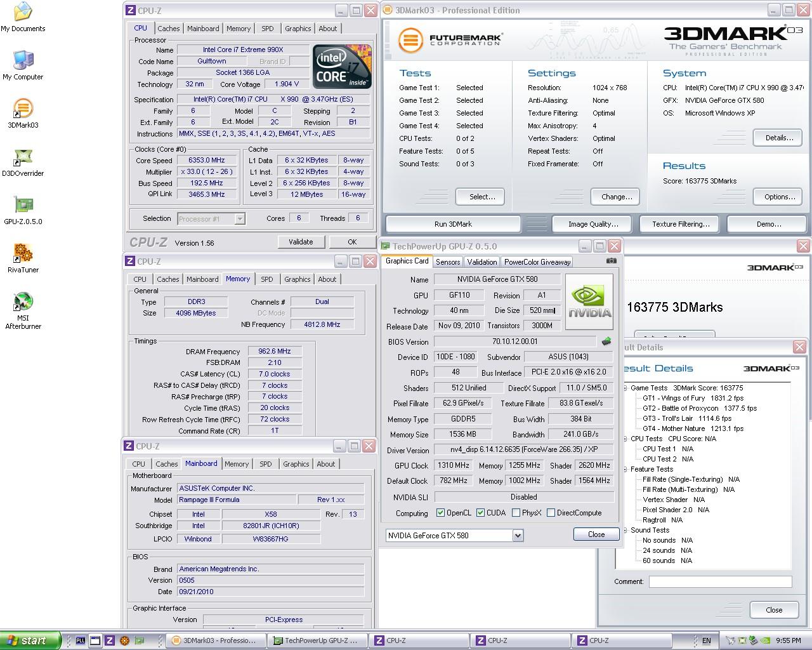This screenshot has width=812, height=650.
Task: Launch the 3DMark03 desktop shortcut
Action: pyautogui.click(x=23, y=114)
